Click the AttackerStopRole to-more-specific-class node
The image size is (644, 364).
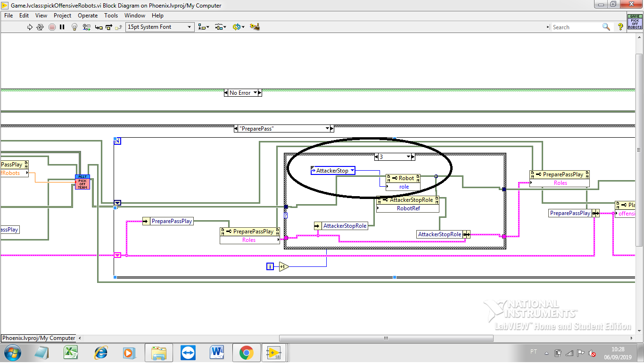point(341,226)
